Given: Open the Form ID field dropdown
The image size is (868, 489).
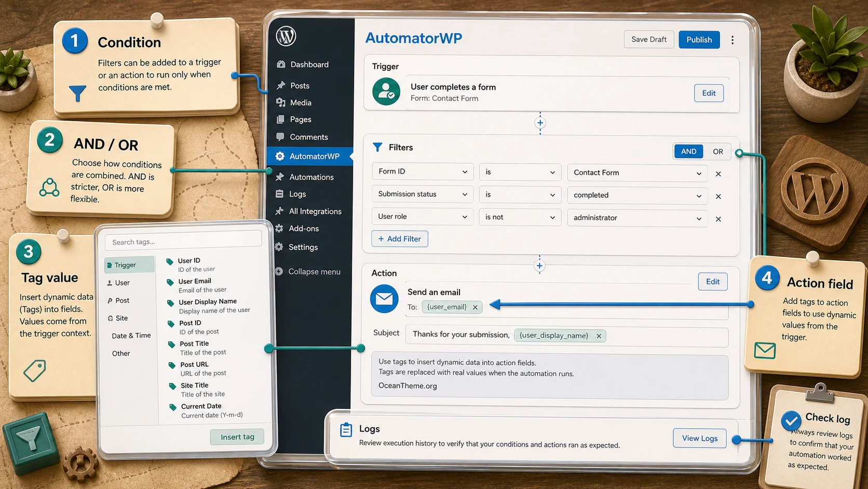Looking at the screenshot, I should 423,171.
